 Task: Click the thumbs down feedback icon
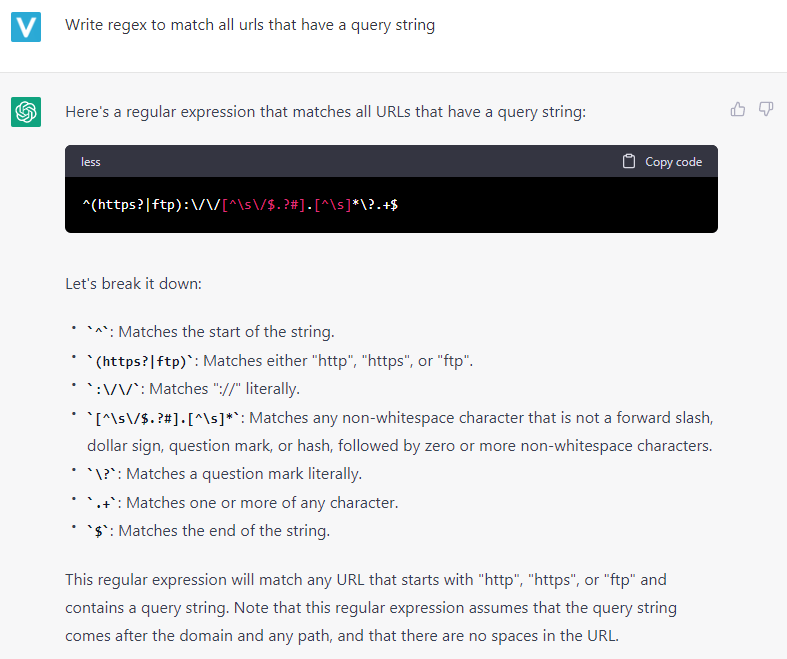coord(766,109)
